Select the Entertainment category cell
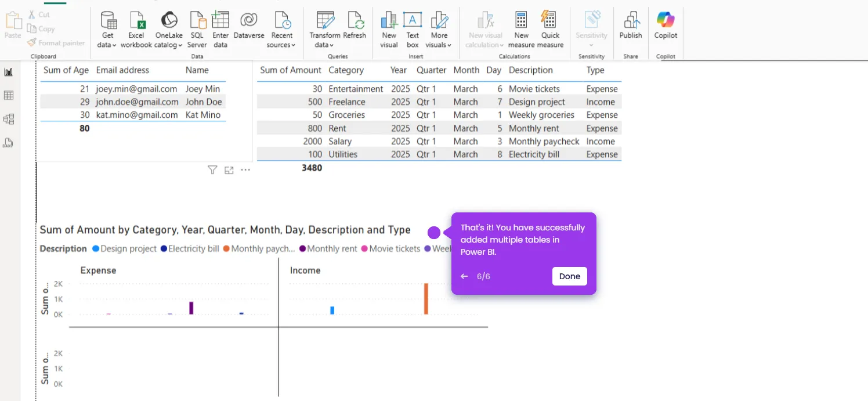This screenshot has width=868, height=401. (356, 89)
